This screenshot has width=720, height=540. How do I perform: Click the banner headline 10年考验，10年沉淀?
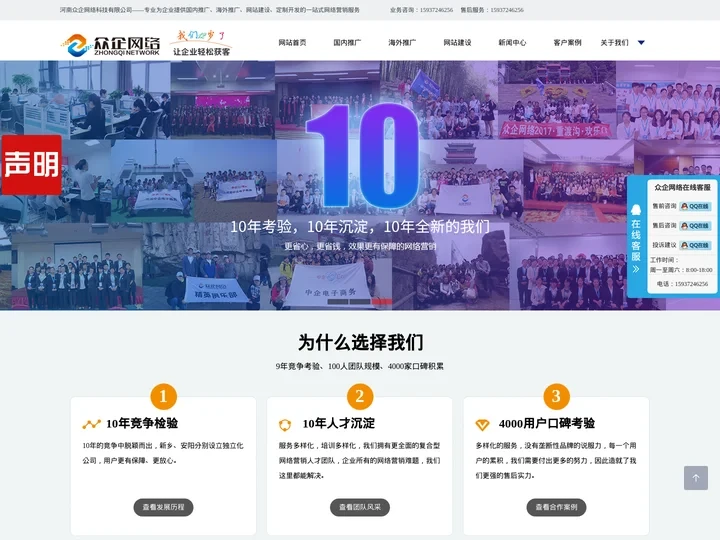click(360, 227)
